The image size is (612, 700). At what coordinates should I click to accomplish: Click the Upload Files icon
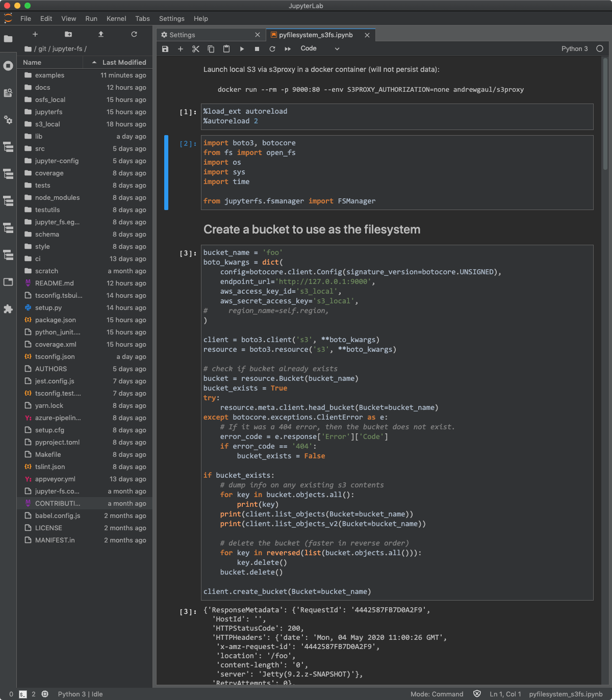click(x=101, y=34)
